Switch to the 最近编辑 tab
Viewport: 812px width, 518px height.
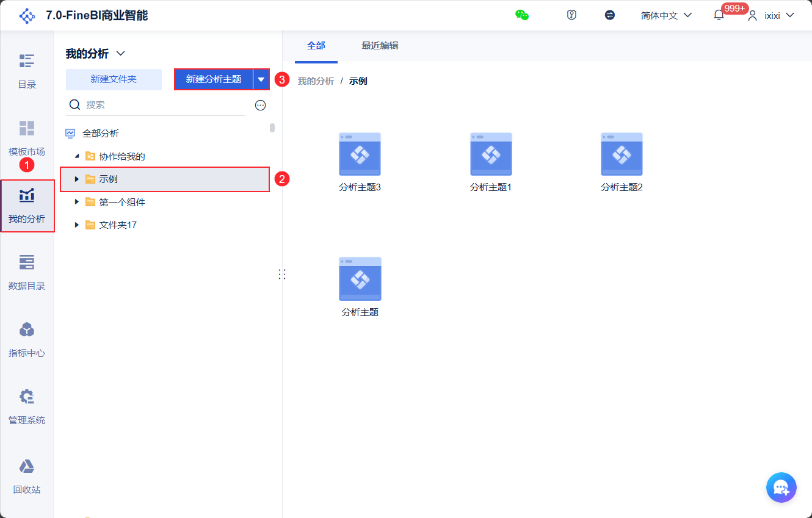(380, 46)
